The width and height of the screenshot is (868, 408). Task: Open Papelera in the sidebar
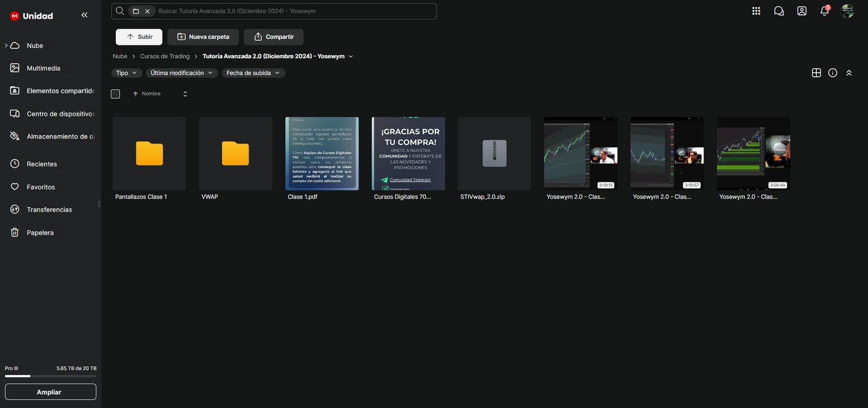click(40, 233)
